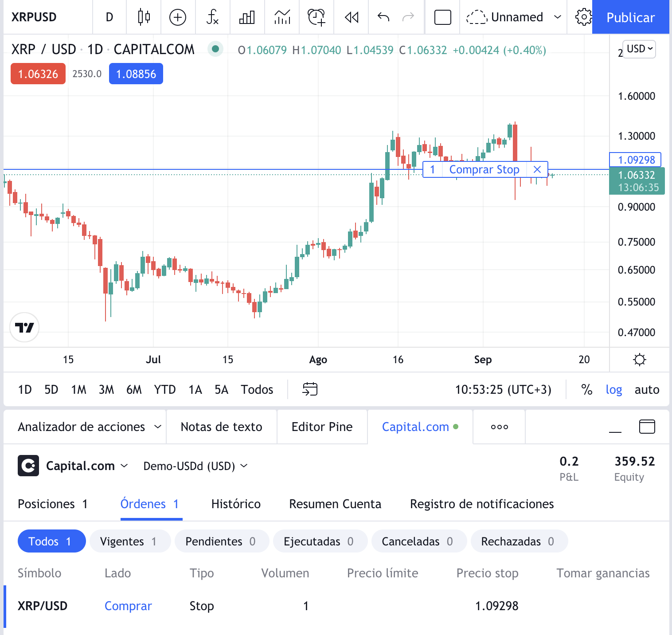Open the indicators fx menu
This screenshot has height=635, width=672.
(x=212, y=17)
